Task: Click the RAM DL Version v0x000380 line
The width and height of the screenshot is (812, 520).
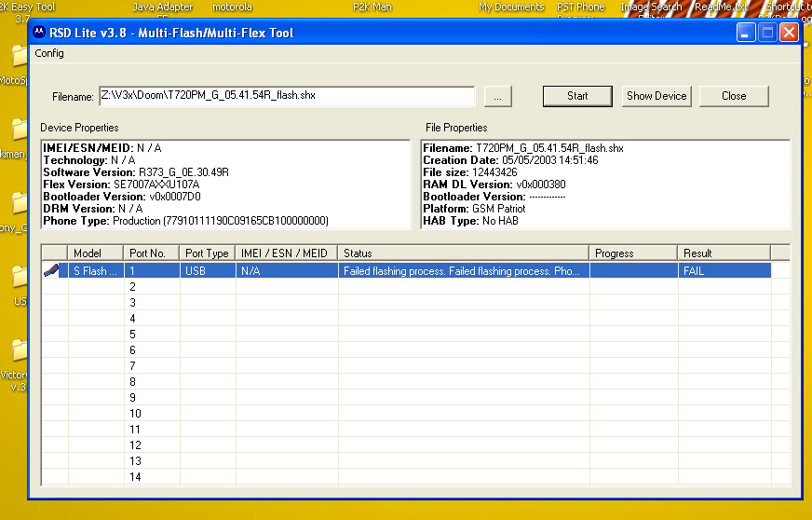Action: pyautogui.click(x=494, y=185)
